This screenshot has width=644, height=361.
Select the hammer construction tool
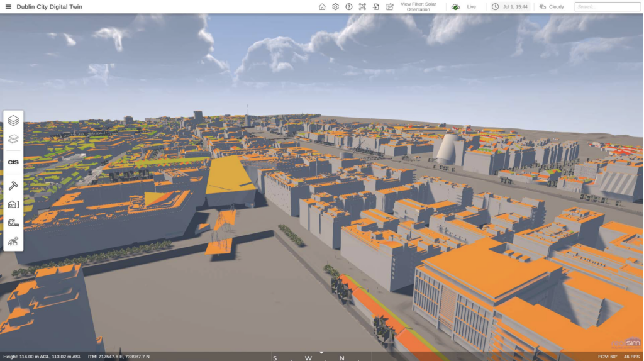tap(13, 186)
